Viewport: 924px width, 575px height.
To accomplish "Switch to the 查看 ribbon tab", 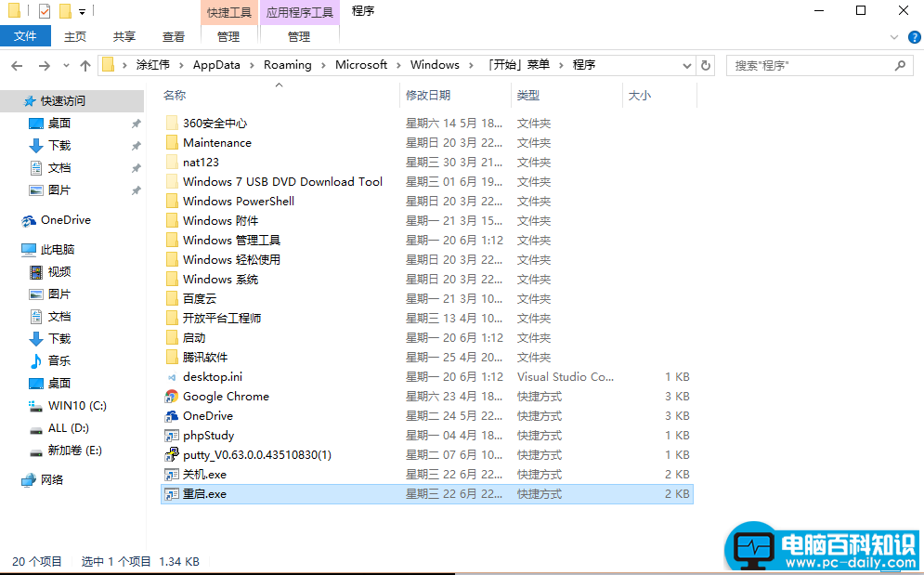I will click(x=174, y=36).
